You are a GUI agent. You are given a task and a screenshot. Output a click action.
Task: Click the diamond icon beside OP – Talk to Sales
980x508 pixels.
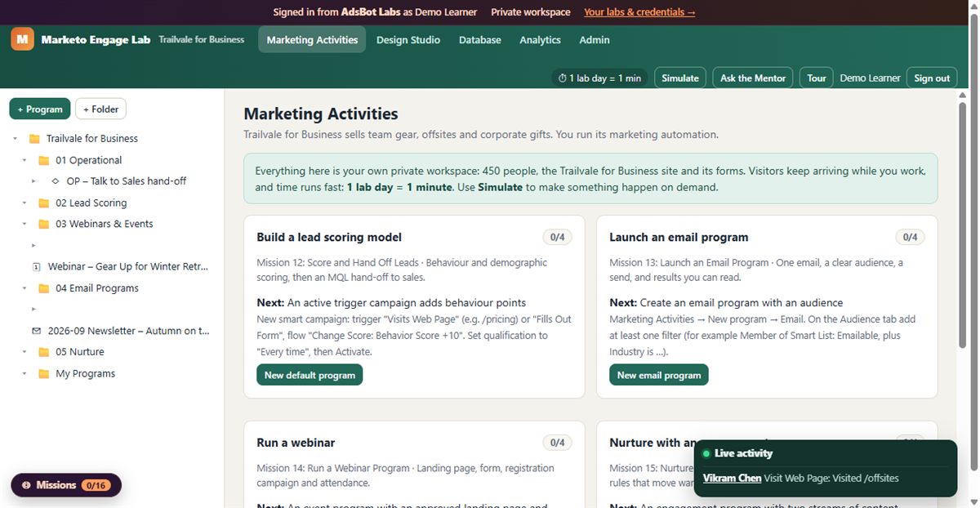[x=55, y=181]
